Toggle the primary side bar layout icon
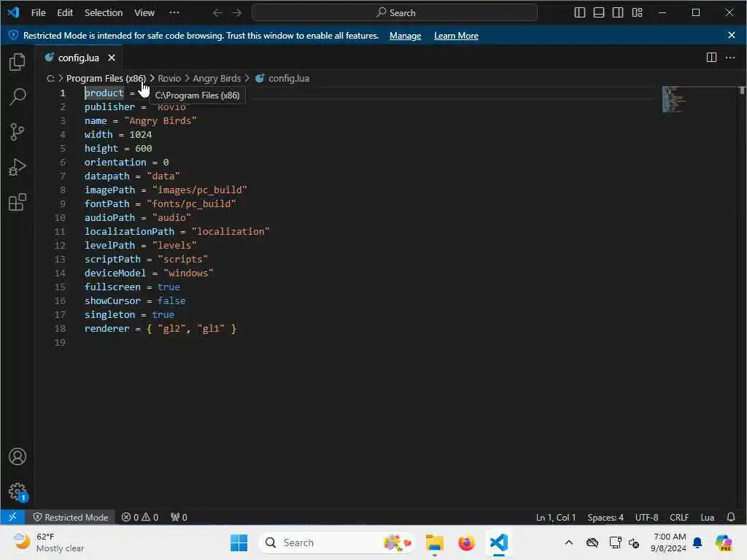This screenshot has width=747, height=560. (579, 13)
